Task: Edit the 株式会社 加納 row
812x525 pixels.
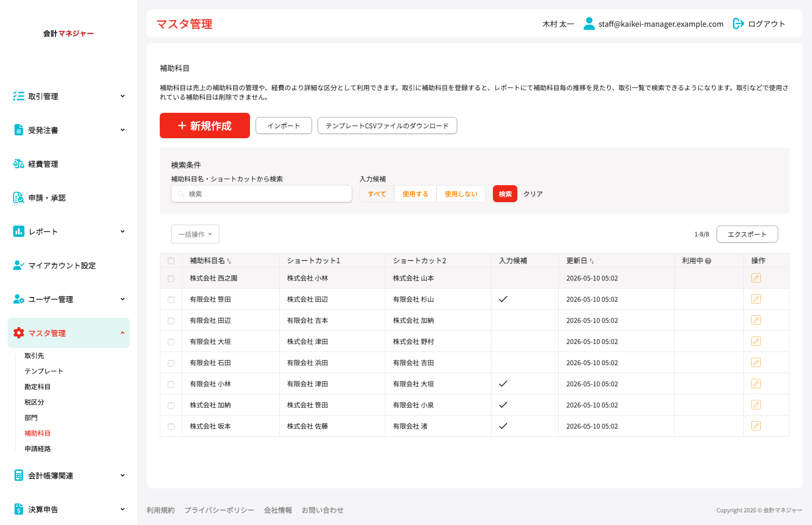Action: [756, 405]
